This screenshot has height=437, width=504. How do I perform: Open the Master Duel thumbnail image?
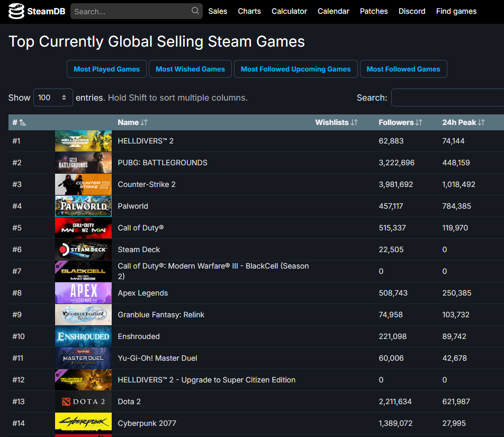point(83,358)
